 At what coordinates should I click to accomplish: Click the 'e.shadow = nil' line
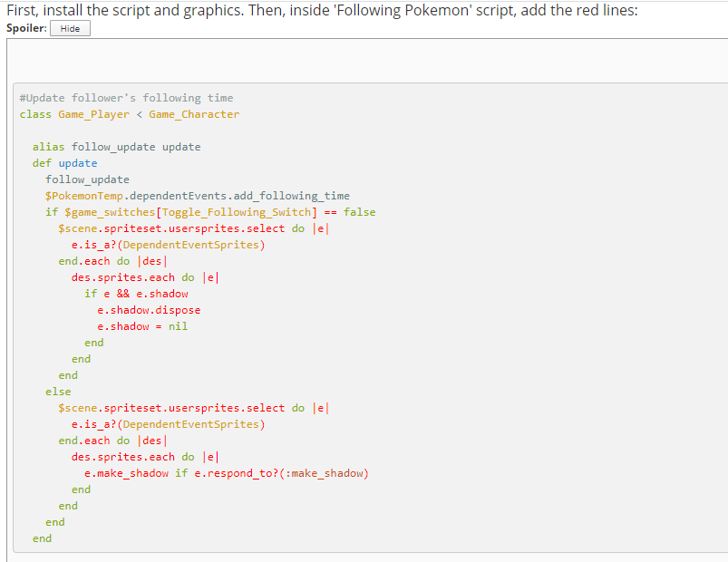pos(142,326)
